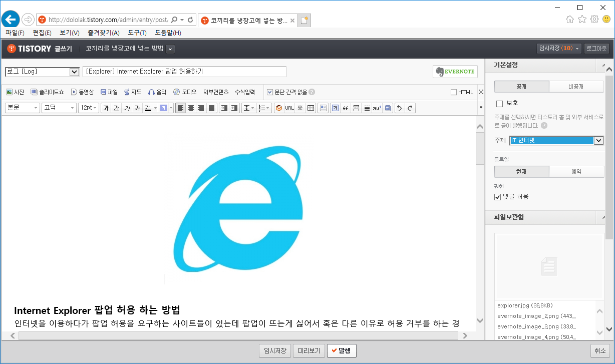The height and width of the screenshot is (364, 615).
Task: Open the 오디오 audio inserter
Action: pyautogui.click(x=185, y=92)
